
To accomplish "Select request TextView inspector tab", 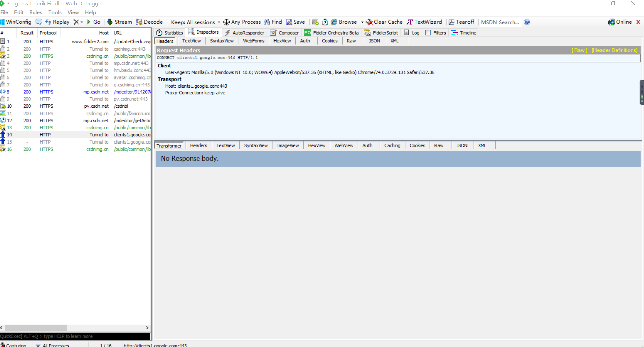I will tap(191, 41).
